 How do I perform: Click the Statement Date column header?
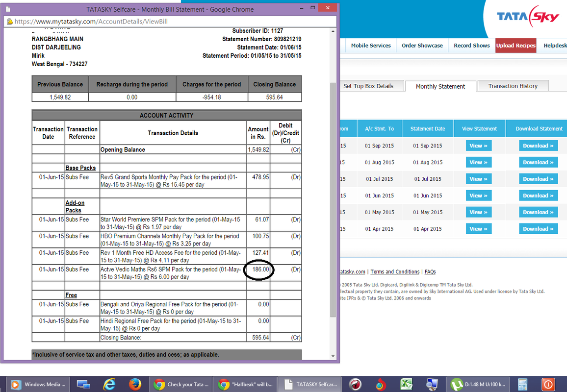coord(427,128)
